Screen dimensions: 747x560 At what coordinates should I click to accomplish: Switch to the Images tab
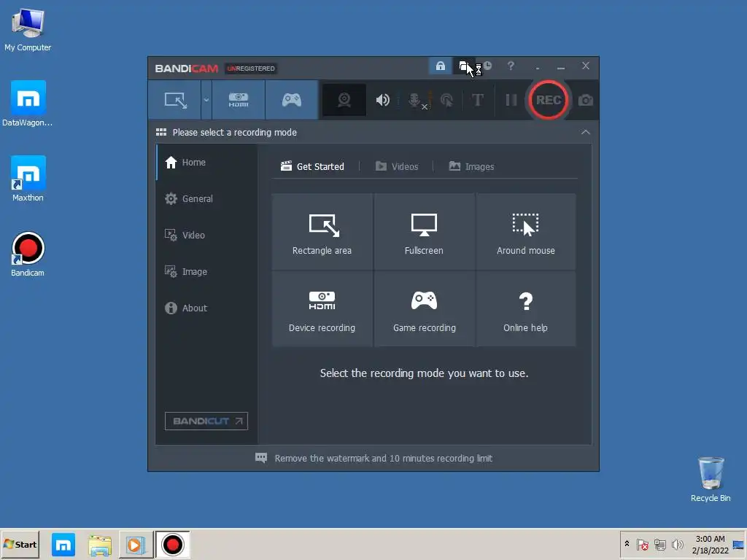pos(472,167)
